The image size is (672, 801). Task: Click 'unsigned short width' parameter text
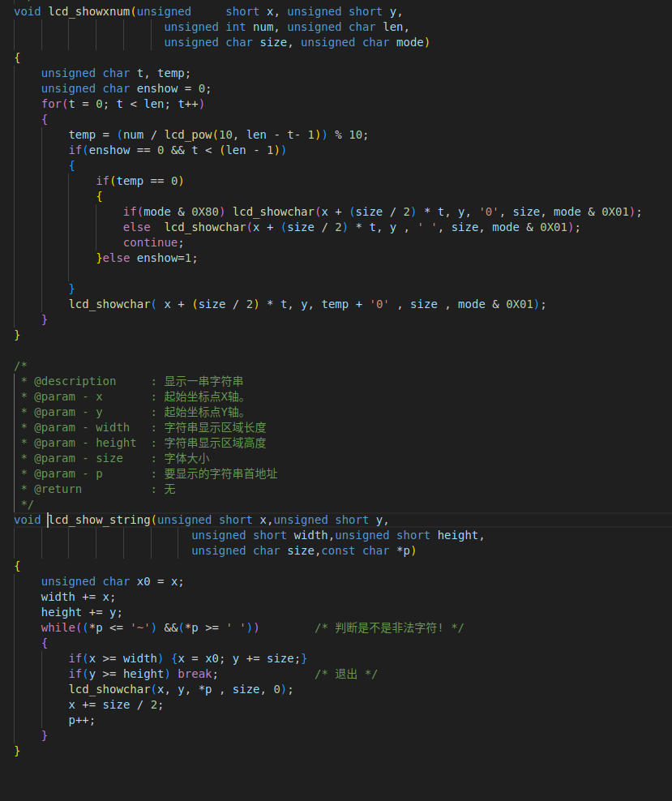259,535
